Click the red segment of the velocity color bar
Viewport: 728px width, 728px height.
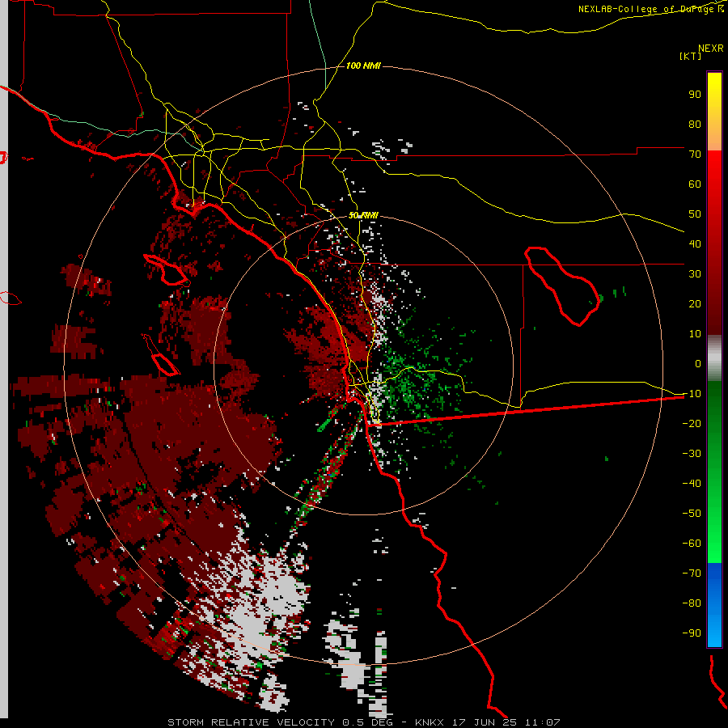tap(714, 243)
